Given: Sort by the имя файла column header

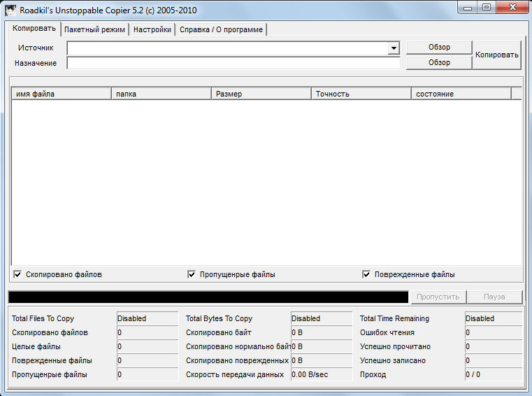Looking at the screenshot, I should pos(62,94).
